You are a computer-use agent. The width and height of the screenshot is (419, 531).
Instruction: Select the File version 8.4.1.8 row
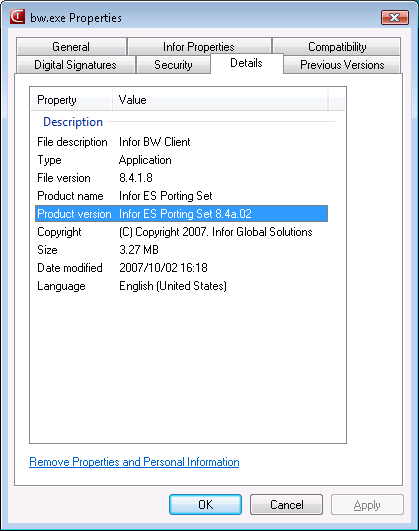click(182, 178)
